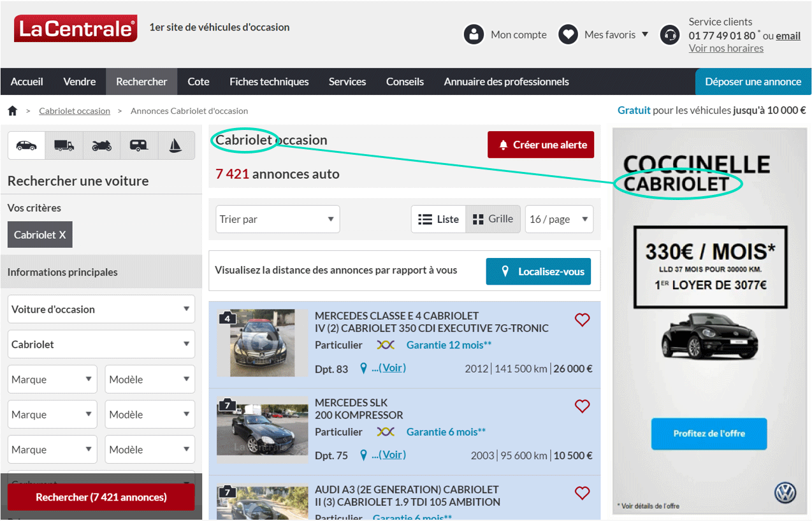Switch results to Grille view
Viewport: 812px width, 521px height.
point(493,219)
